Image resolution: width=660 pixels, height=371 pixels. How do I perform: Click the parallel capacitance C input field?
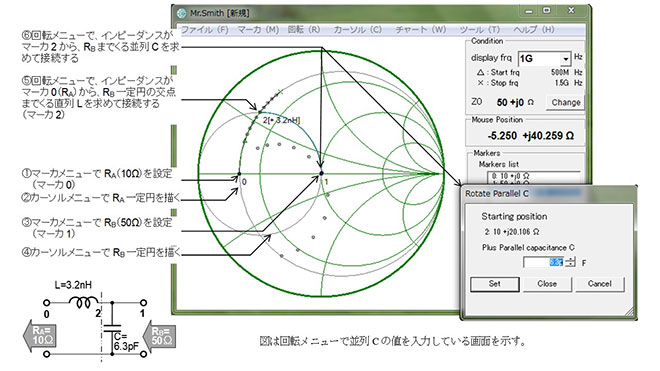[x=543, y=262]
